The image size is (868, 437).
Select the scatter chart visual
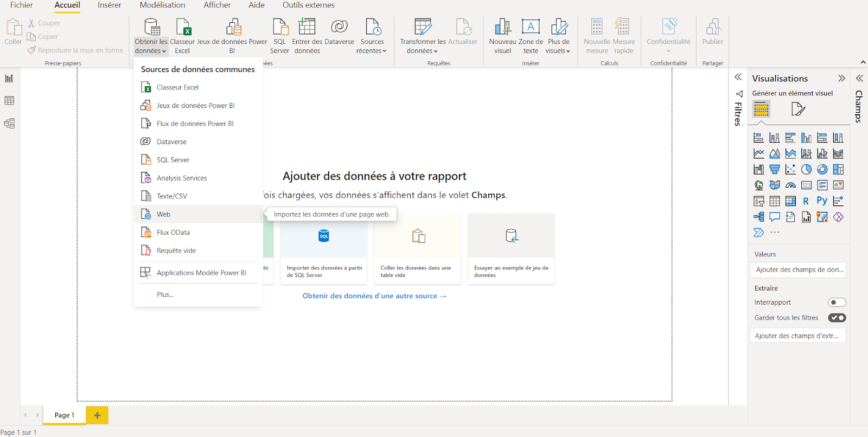[x=790, y=170]
